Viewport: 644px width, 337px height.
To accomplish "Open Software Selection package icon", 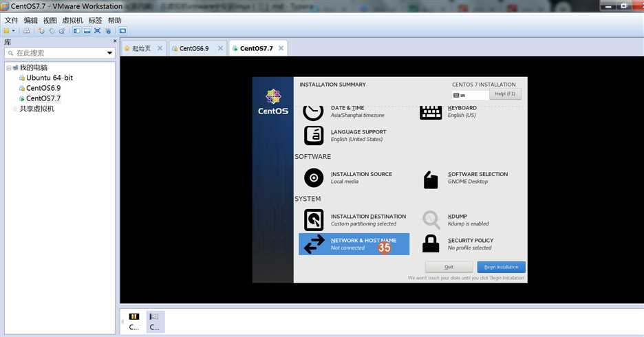I will (x=431, y=180).
